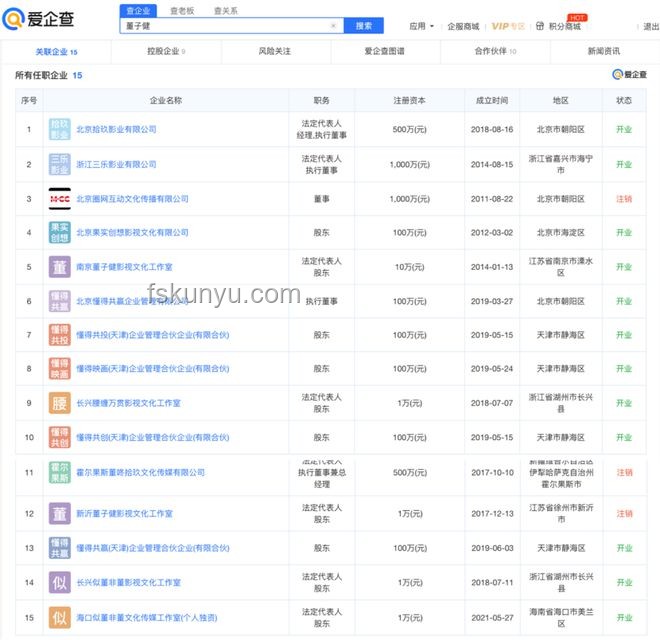Image resolution: width=660 pixels, height=640 pixels.
Task: Click the 所有任职企业 15 heading
Action: (x=48, y=75)
